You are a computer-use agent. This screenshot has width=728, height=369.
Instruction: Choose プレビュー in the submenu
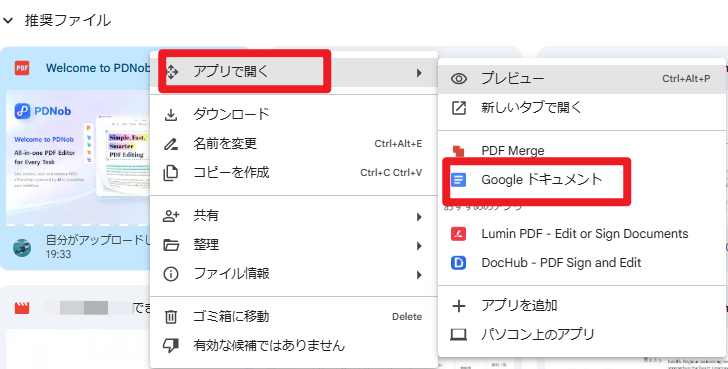click(582, 78)
